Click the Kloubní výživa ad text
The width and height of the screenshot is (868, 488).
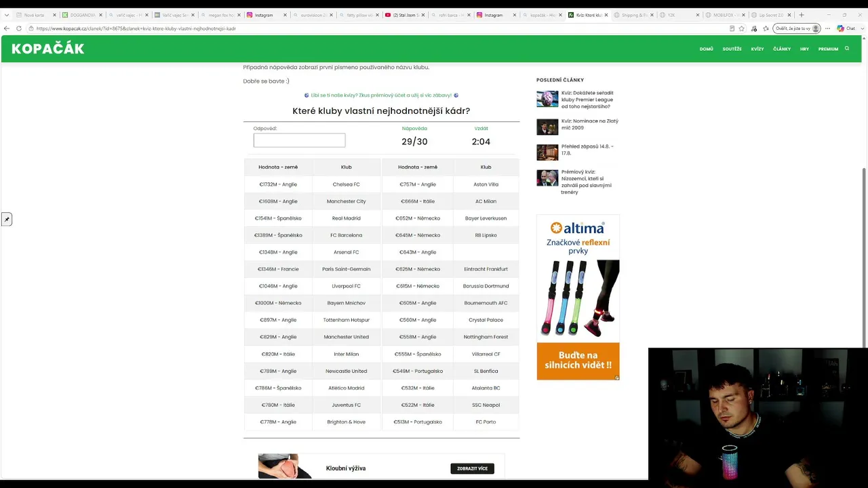tap(346, 468)
